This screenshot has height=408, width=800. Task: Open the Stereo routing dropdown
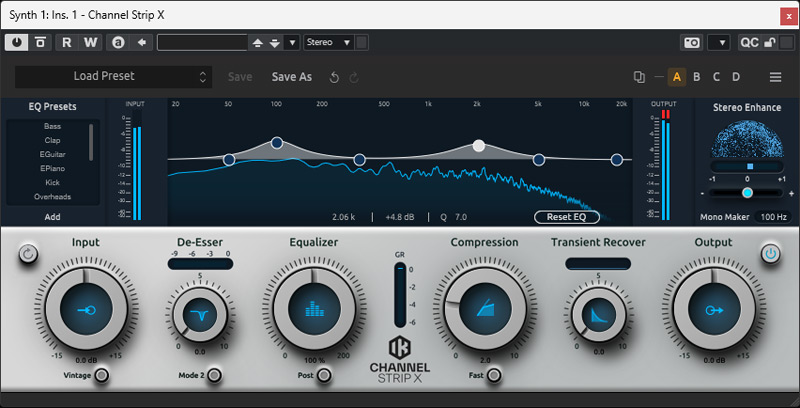tap(329, 42)
